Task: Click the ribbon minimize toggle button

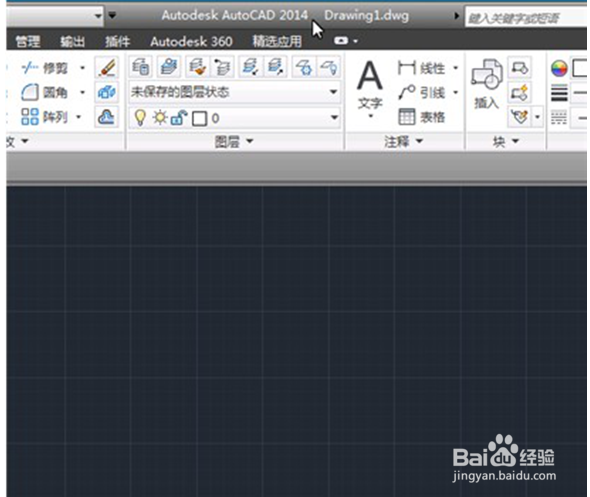Action: pyautogui.click(x=341, y=40)
